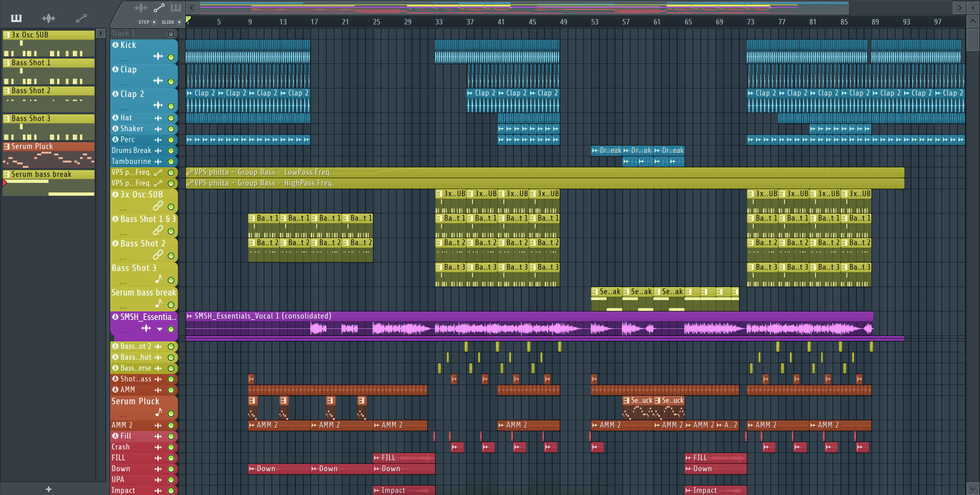Image resolution: width=980 pixels, height=495 pixels.
Task: Open menu of 'Dr..ak' drums clip
Action: coord(626,151)
